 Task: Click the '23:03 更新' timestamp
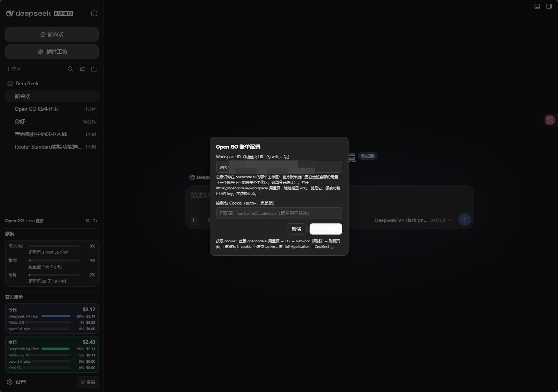[x=35, y=221]
